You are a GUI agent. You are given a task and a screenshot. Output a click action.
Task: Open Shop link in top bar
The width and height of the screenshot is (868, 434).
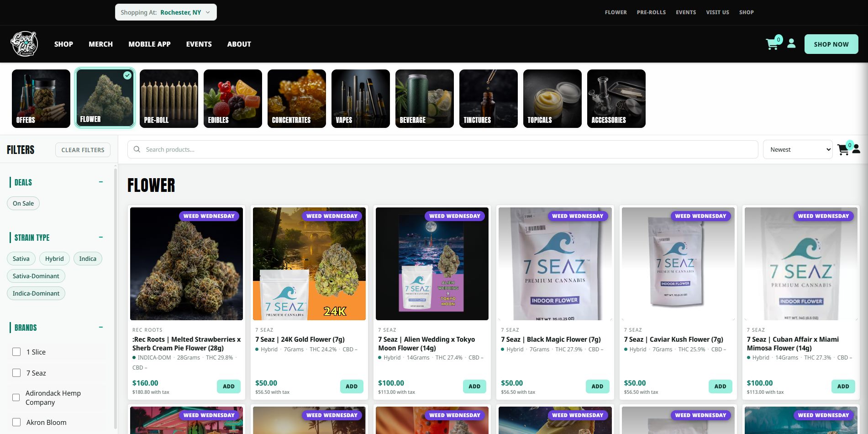click(747, 12)
